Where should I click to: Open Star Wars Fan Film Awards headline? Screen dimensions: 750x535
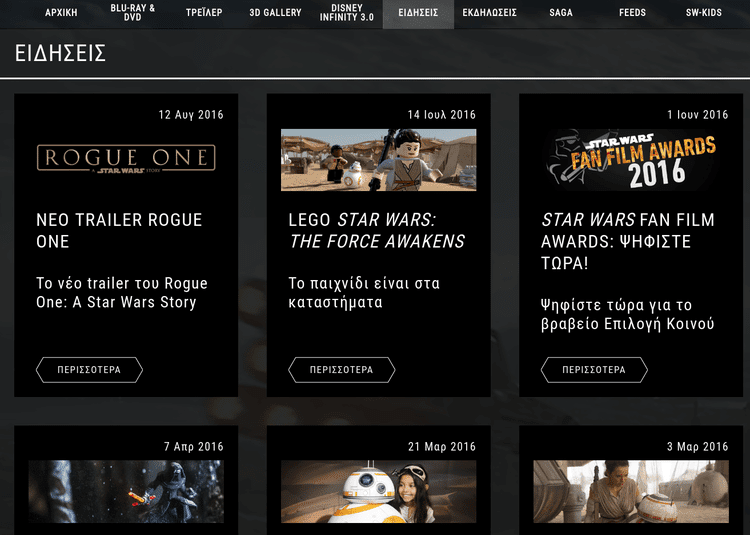point(628,241)
